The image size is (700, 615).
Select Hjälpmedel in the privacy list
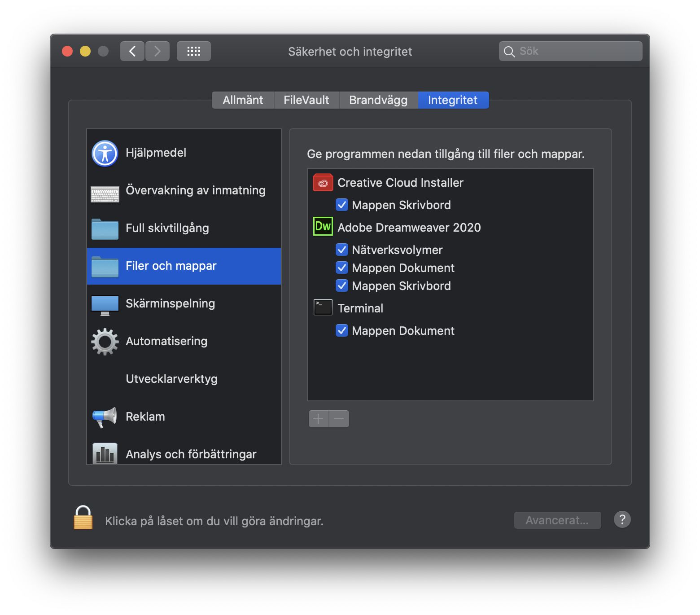[184, 153]
